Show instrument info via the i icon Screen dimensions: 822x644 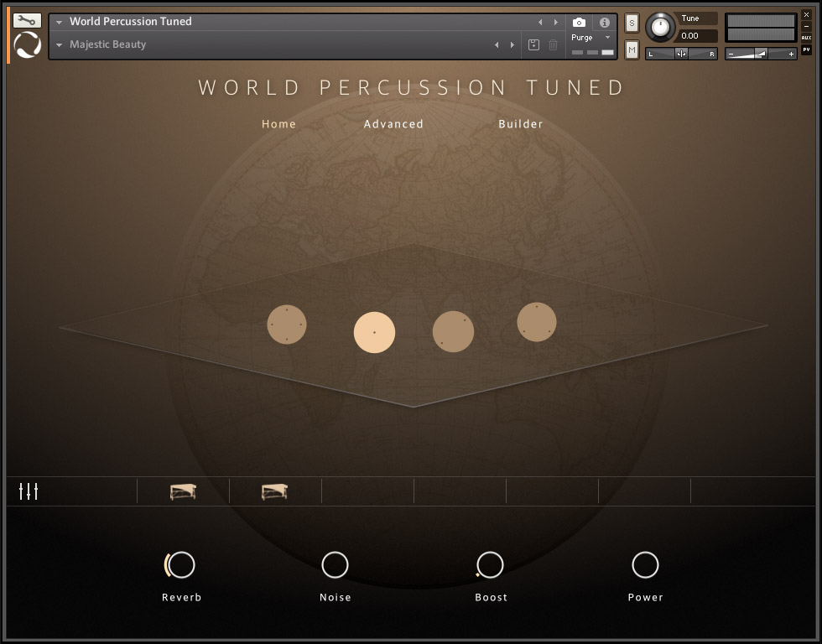point(603,23)
